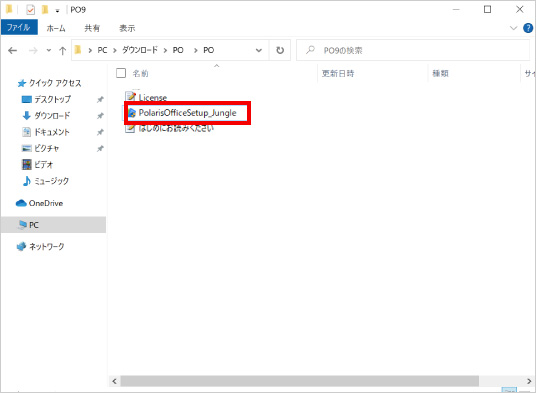Toggle the select-all checkbox in header
This screenshot has width=536, height=393.
click(121, 73)
